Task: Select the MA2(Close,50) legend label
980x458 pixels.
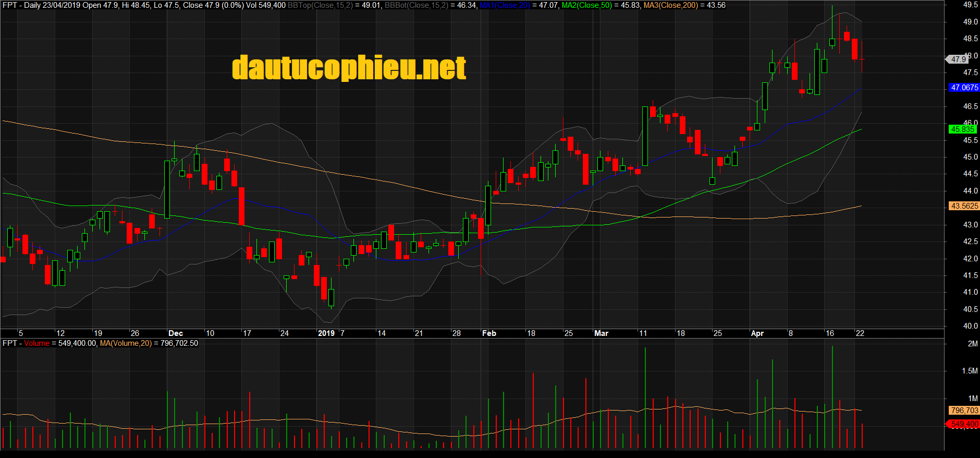Action: 587,5
